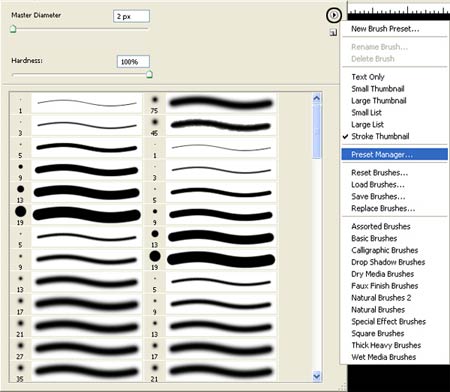Load the Calligraphic Brushes set
This screenshot has height=392, width=450.
pos(384,250)
